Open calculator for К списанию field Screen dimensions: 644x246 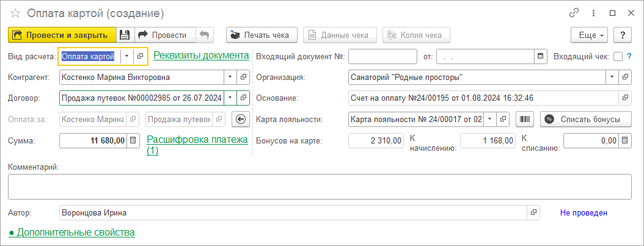(624, 140)
